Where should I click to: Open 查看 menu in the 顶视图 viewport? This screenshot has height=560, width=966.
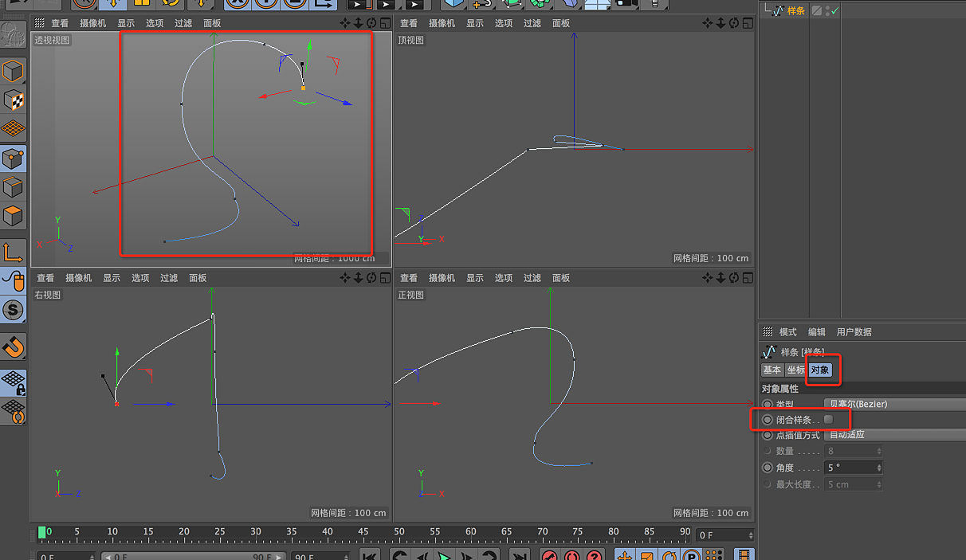click(409, 23)
